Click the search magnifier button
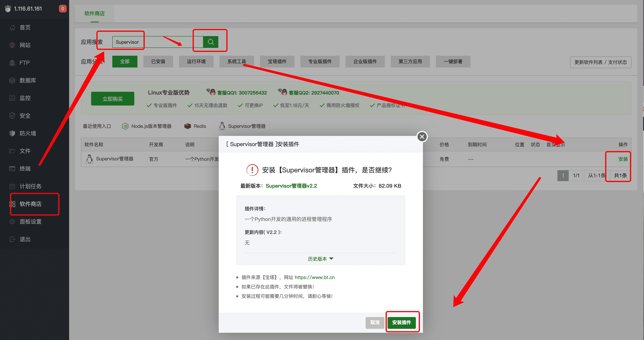644x340 pixels. tap(210, 42)
